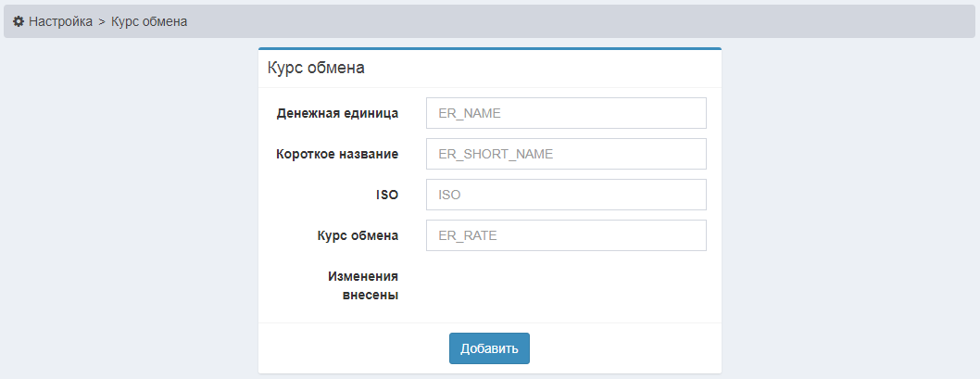Click the Курс обмена panel heading
This screenshot has width=980, height=379.
click(x=316, y=68)
